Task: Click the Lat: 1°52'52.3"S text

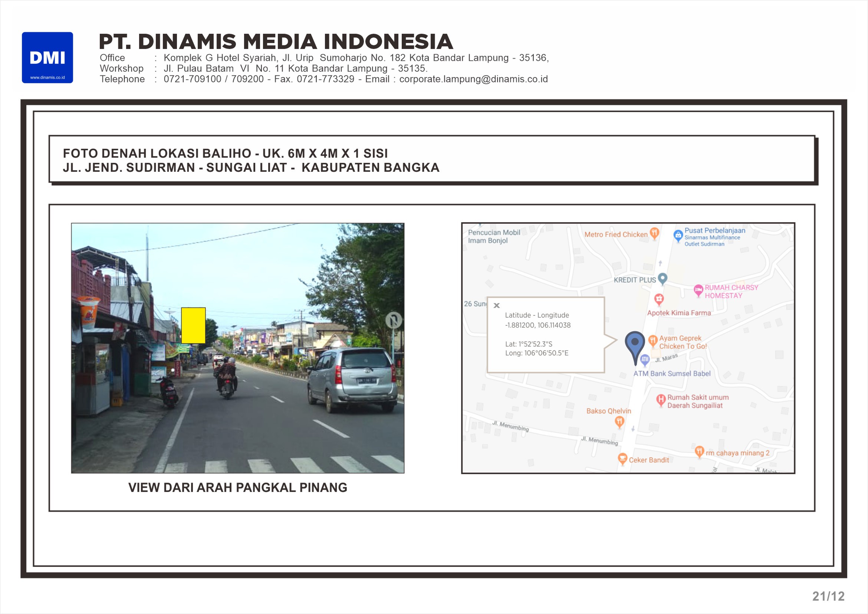Action: click(x=529, y=344)
